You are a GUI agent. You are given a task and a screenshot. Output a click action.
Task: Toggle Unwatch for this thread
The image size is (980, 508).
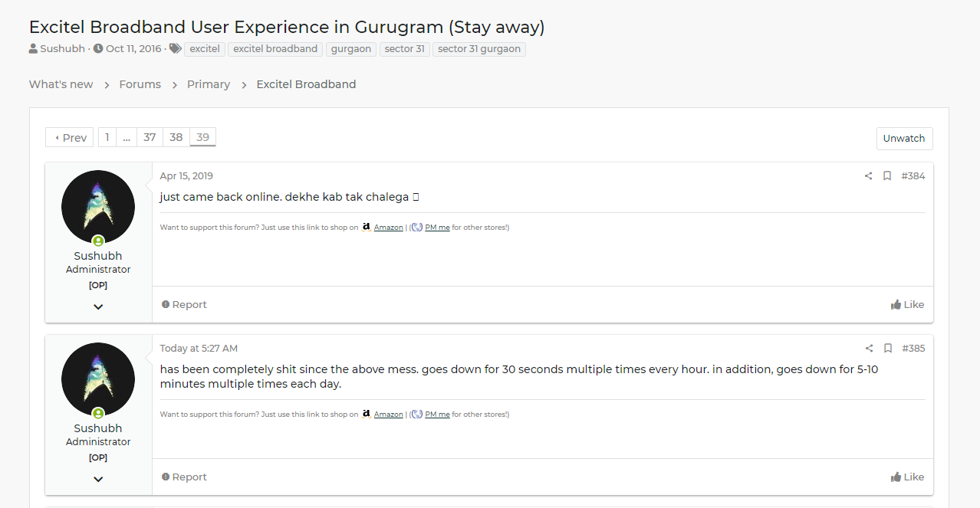(904, 139)
